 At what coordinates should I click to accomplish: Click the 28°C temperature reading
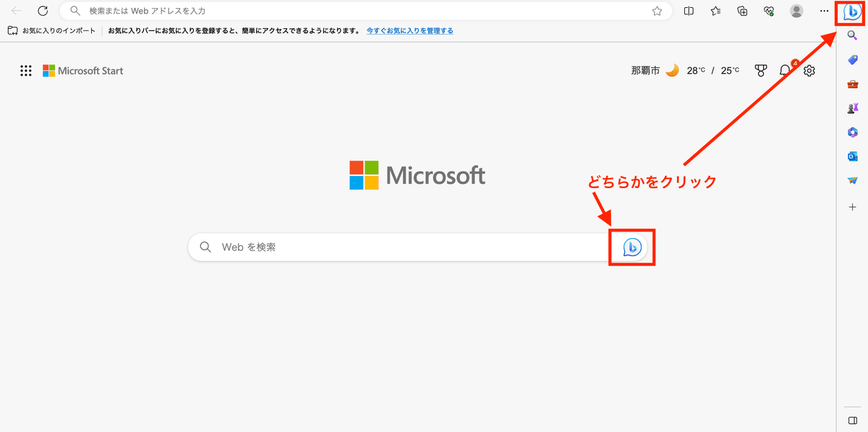[x=695, y=71]
